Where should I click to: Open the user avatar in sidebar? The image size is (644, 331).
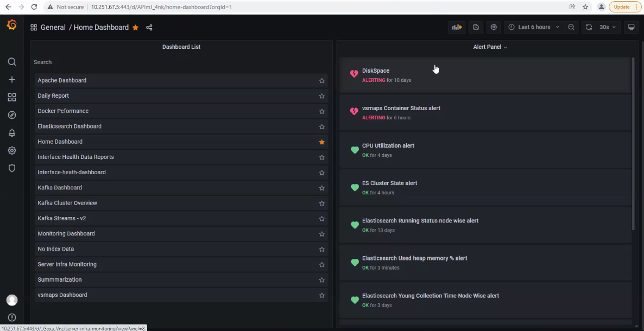click(x=12, y=300)
